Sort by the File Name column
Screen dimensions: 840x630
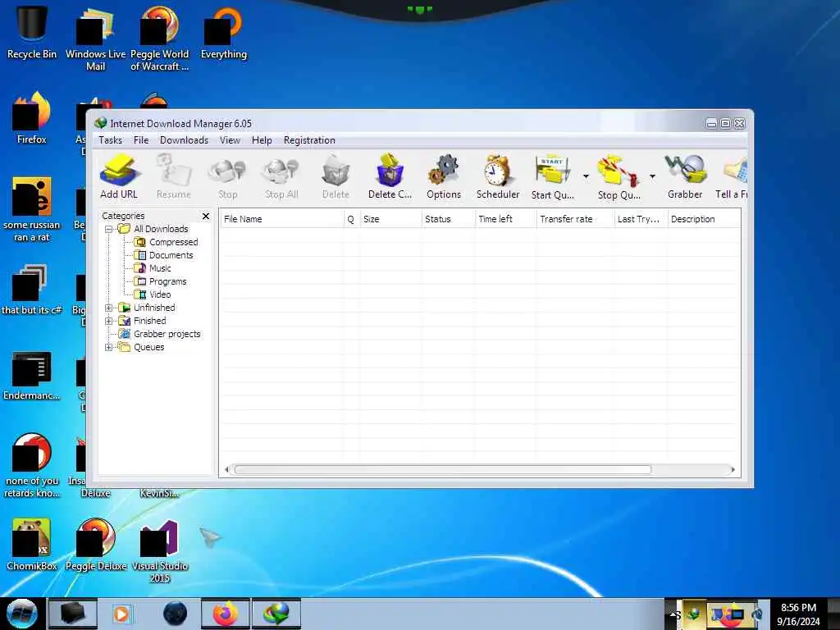point(282,219)
